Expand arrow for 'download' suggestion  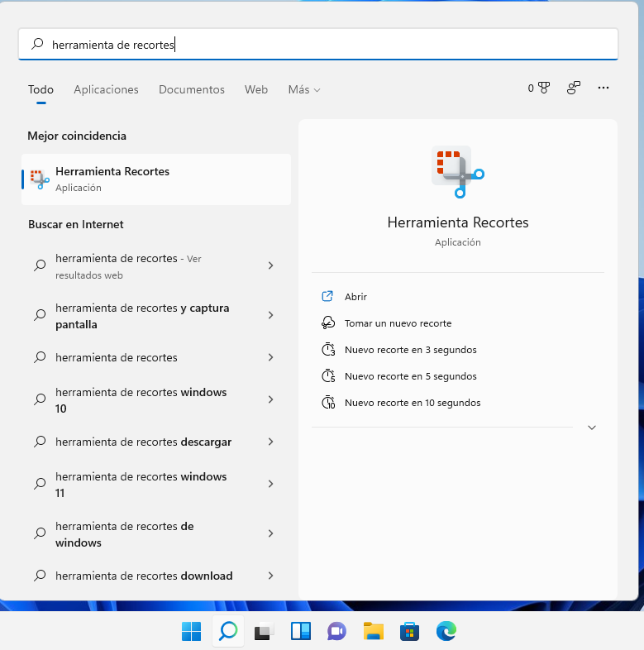coord(270,576)
